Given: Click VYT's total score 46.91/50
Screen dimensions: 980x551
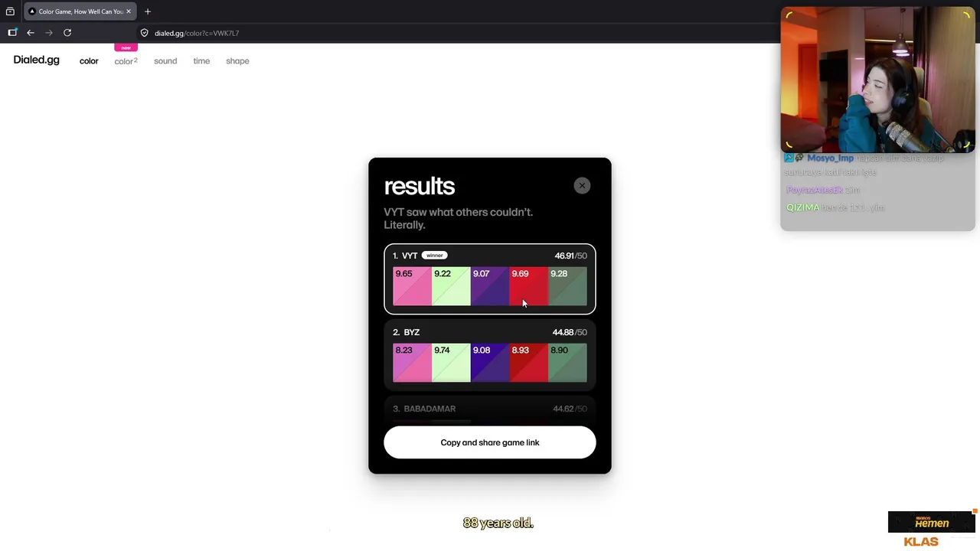Looking at the screenshot, I should 570,256.
